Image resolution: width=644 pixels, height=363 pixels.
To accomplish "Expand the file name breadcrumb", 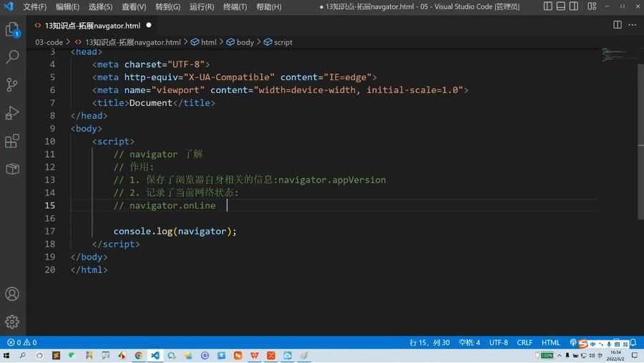I will pos(132,42).
